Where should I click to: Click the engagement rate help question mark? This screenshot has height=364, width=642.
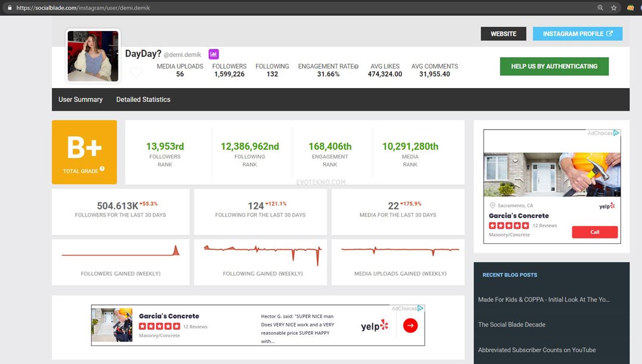pyautogui.click(x=356, y=67)
